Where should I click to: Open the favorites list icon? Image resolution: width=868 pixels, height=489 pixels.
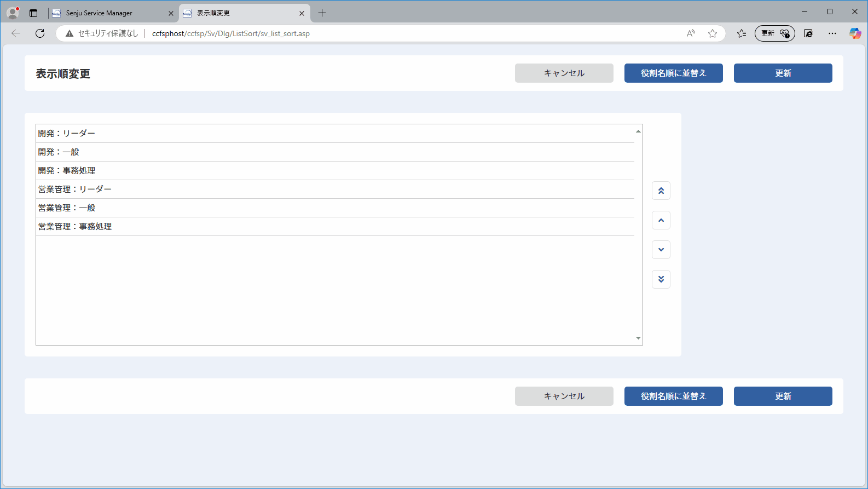pyautogui.click(x=742, y=33)
